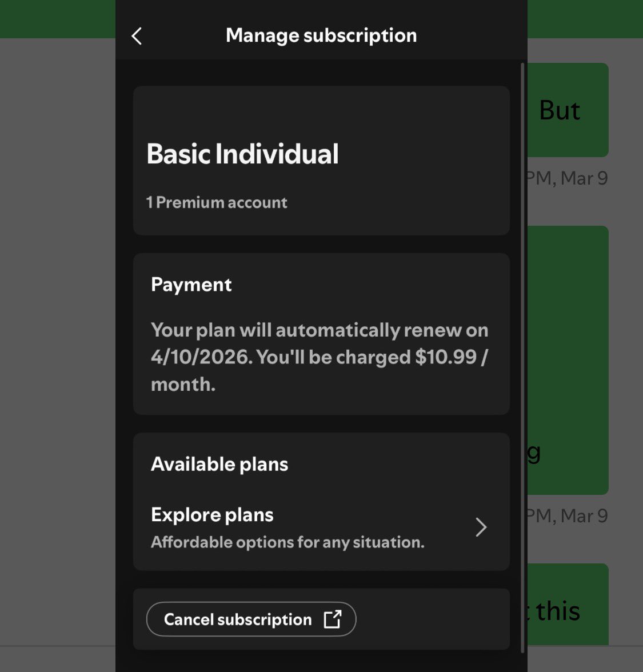Open the Cancel subscription external link icon

[333, 619]
